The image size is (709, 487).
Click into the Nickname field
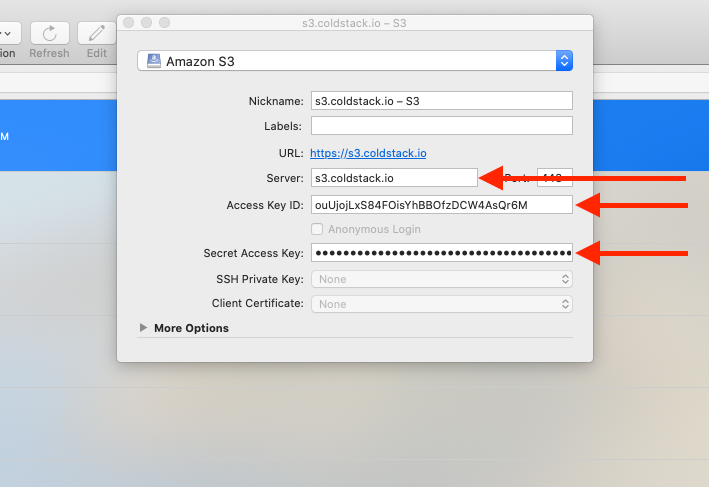[x=442, y=101]
